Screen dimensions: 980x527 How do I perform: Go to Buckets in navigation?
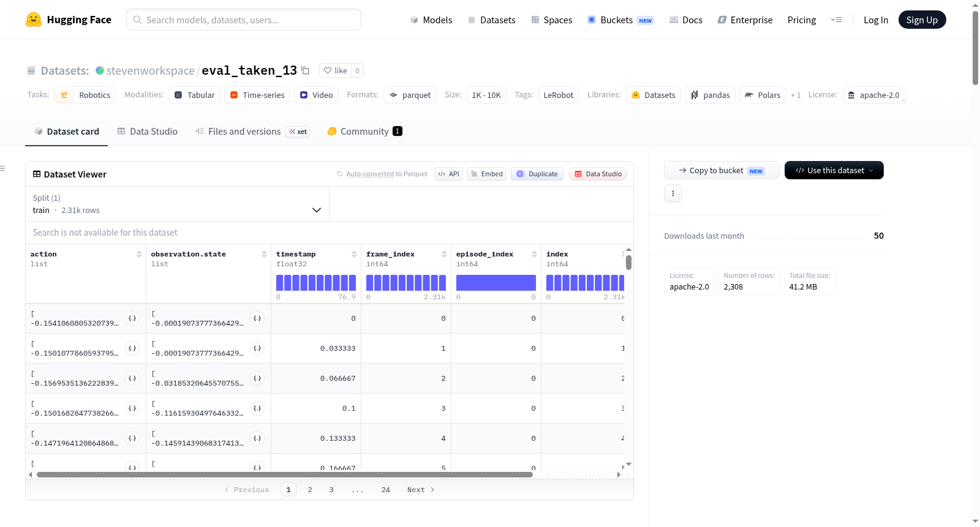click(620, 20)
